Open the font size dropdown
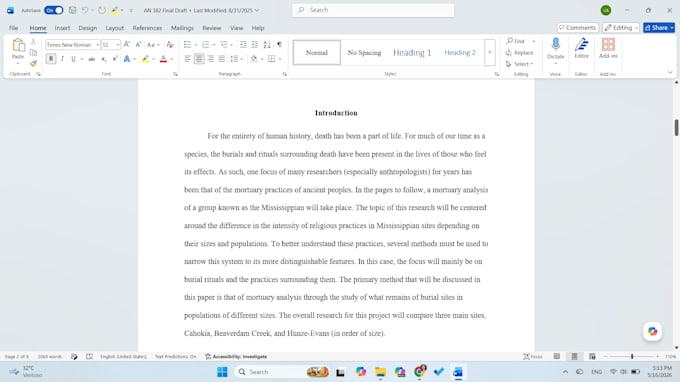 click(118, 45)
